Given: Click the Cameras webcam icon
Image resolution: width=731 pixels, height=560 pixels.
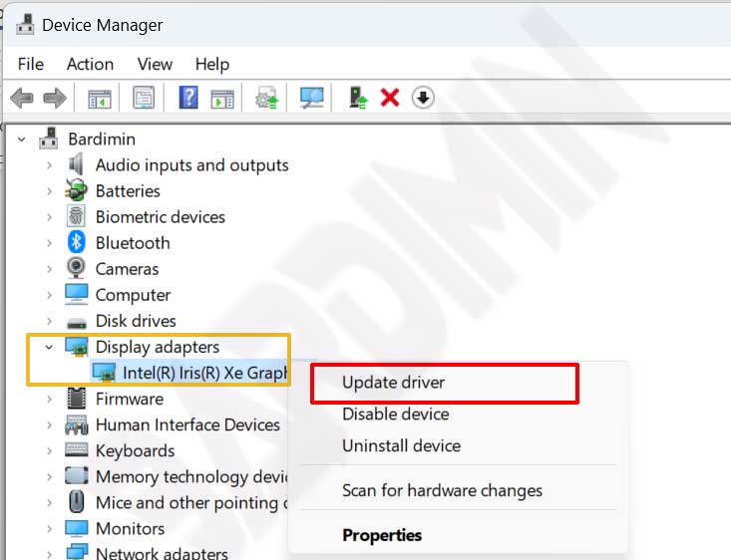Looking at the screenshot, I should click(x=76, y=268).
